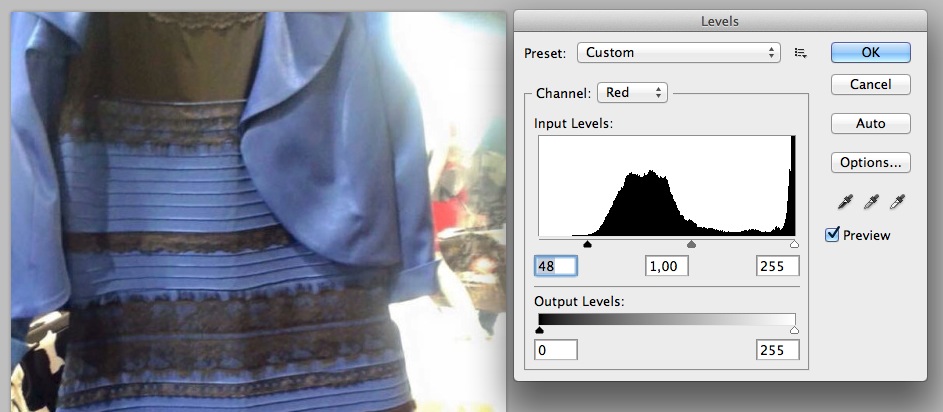Screen dimensions: 943x412
Task: Grab the black output levels slider handle
Action: pos(539,330)
